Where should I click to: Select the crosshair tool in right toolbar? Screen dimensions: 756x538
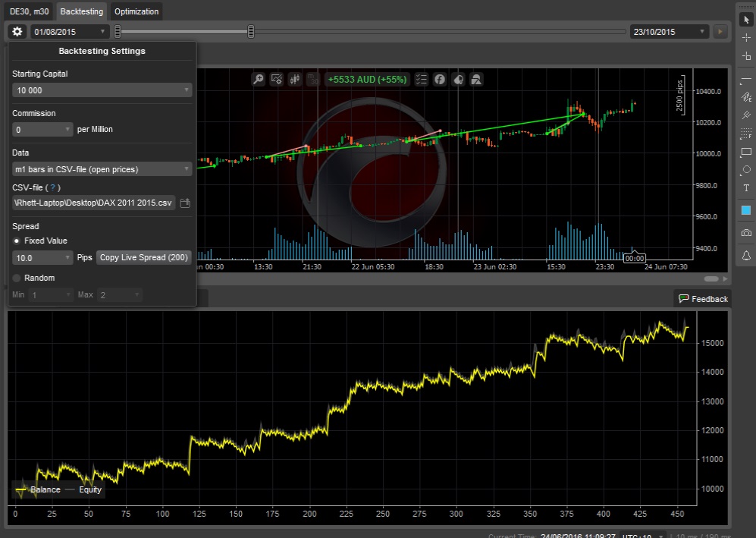click(746, 38)
